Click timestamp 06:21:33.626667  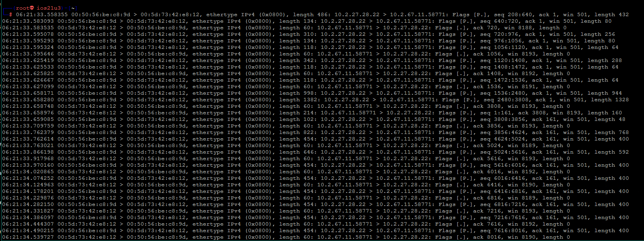click(x=28, y=80)
